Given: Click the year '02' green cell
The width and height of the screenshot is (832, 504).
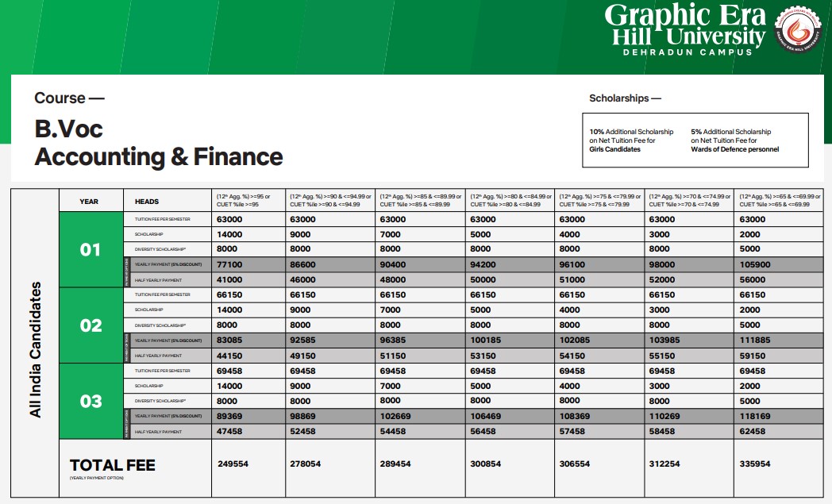Looking at the screenshot, I should pyautogui.click(x=91, y=325).
